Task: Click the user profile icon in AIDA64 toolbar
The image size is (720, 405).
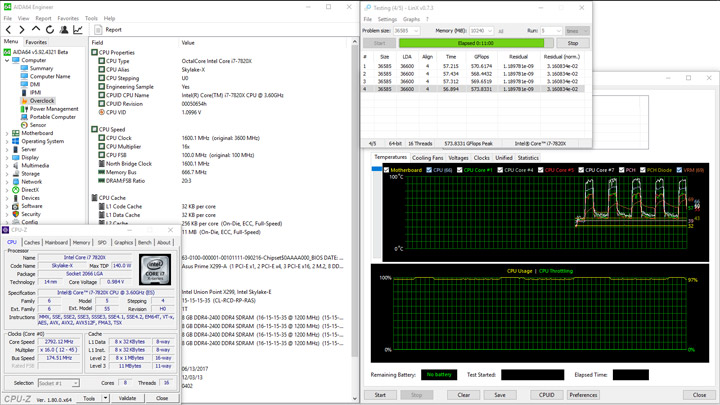Action: click(63, 30)
